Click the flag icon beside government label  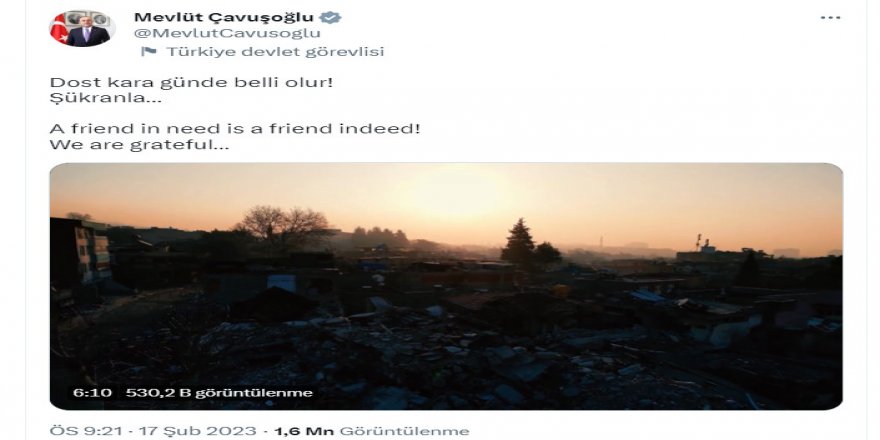click(x=149, y=52)
